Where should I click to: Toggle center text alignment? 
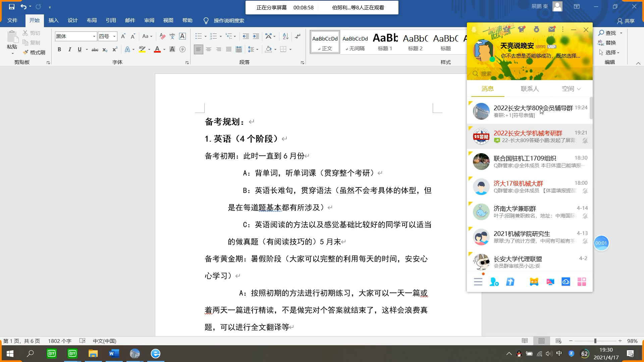(x=209, y=50)
